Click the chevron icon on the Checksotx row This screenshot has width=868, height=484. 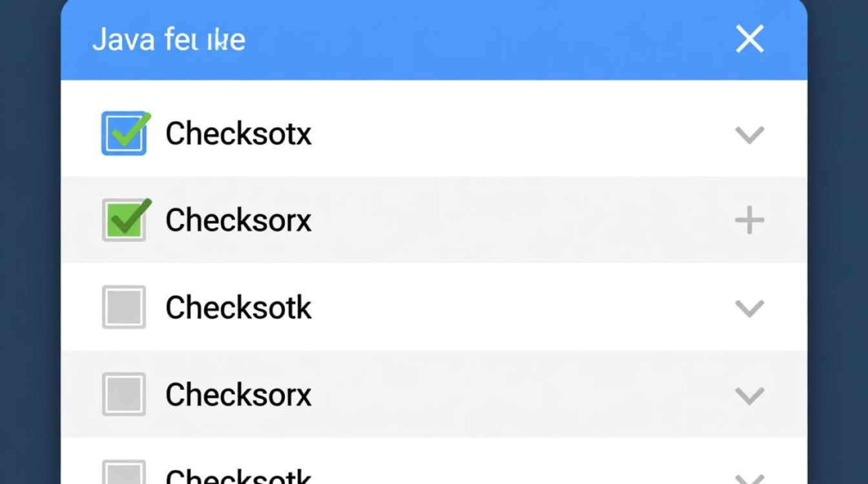pyautogui.click(x=750, y=135)
